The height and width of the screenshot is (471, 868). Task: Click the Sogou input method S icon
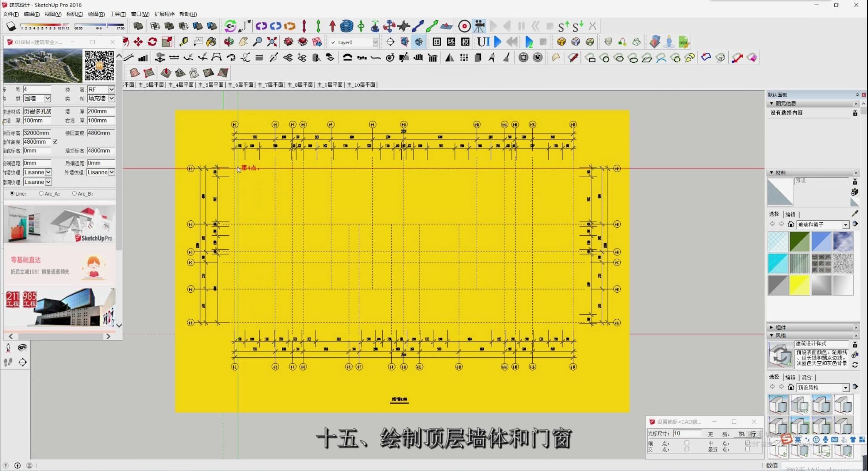pos(786,439)
